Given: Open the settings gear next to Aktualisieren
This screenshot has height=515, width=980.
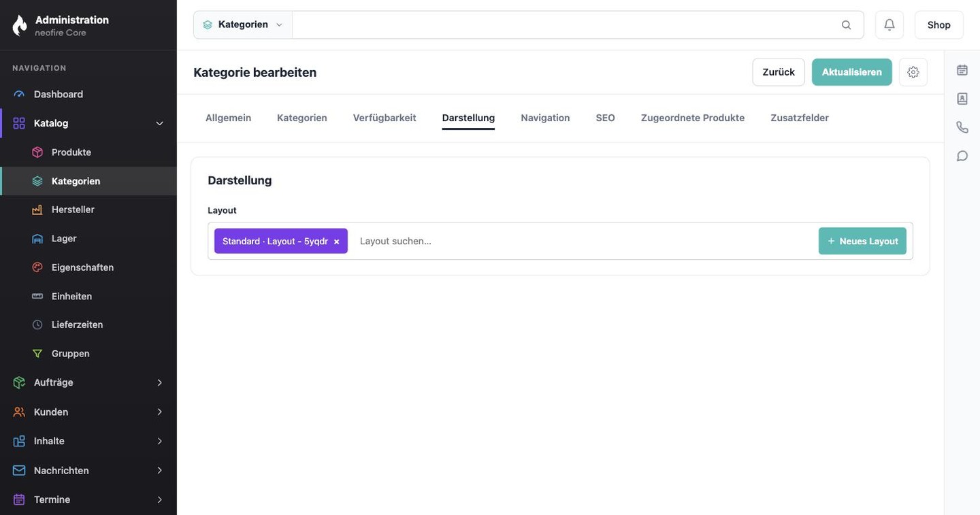Looking at the screenshot, I should click(x=913, y=72).
